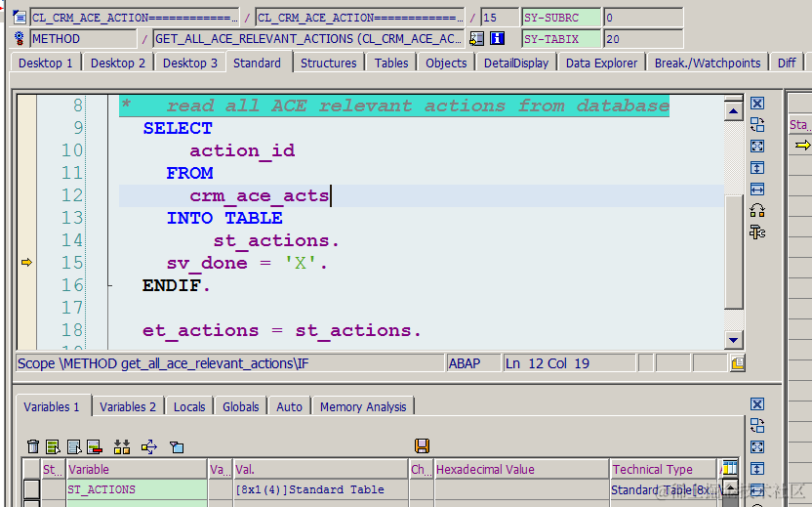Open the Diff tab
This screenshot has height=507, width=812.
pyautogui.click(x=787, y=63)
